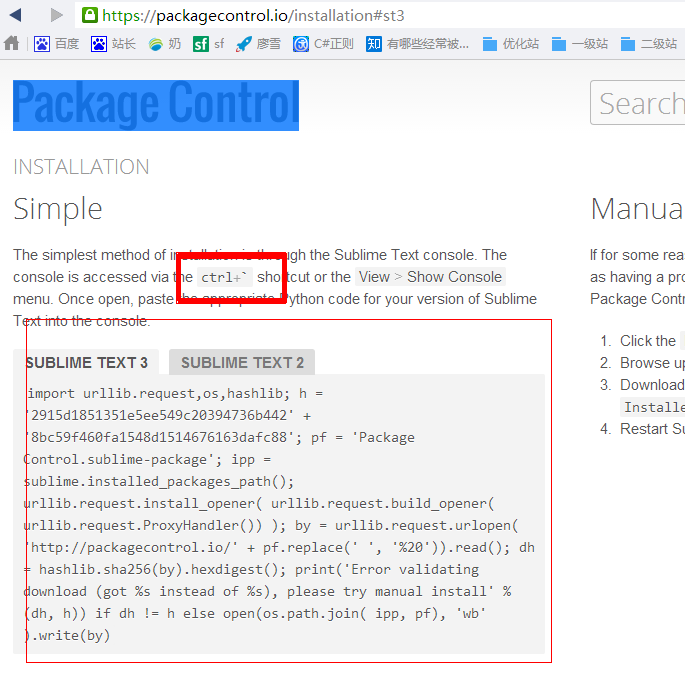Screen dimensions: 685x676
Task: Click the Package Control site logo
Action: coord(156,105)
